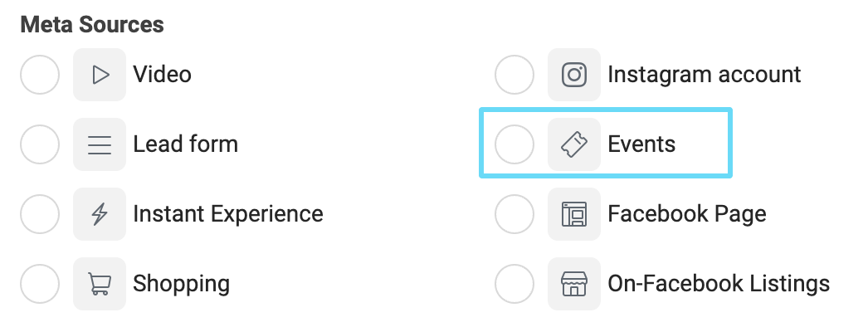
Task: Click the Events ticket icon
Action: (574, 144)
